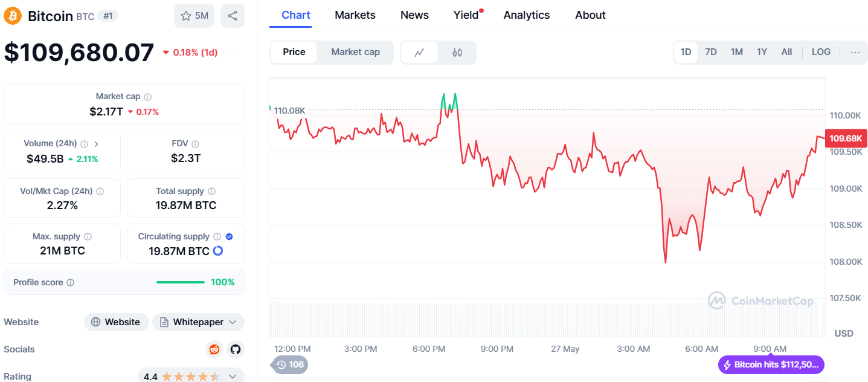Open the Chart tab
This screenshot has width=868, height=382.
[x=296, y=15]
